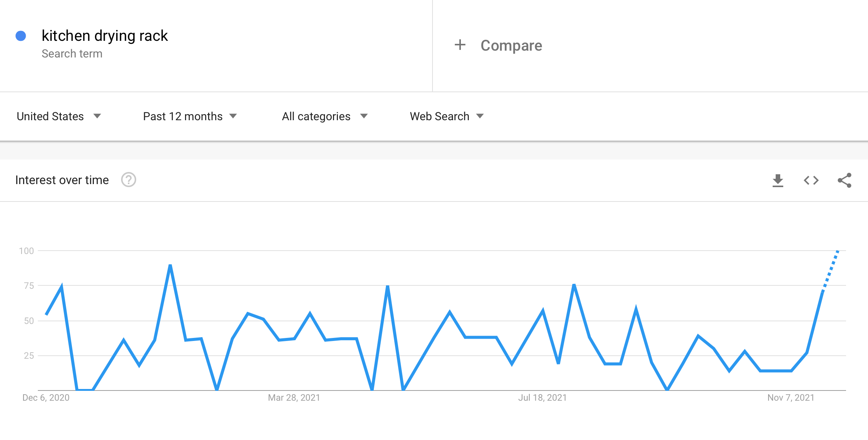Click the Search term label
868x440 pixels.
pyautogui.click(x=72, y=54)
